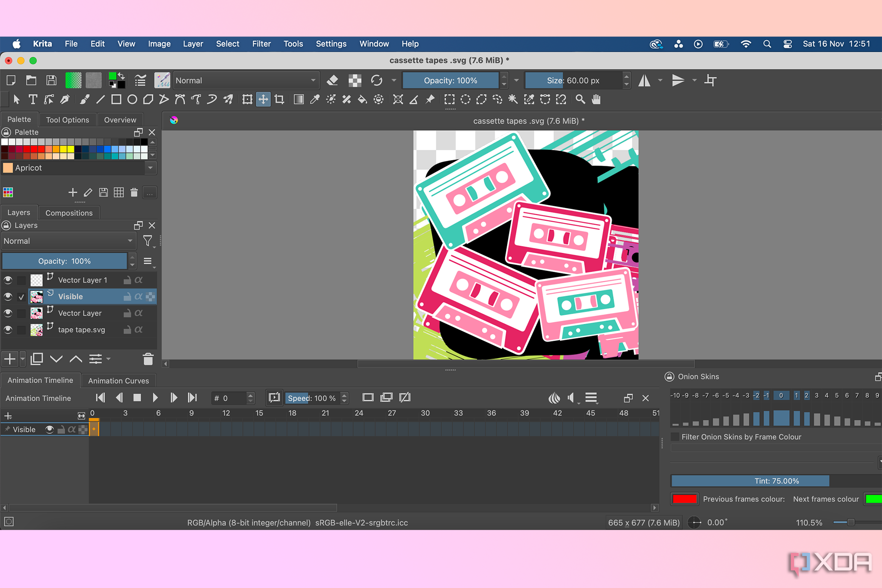Toggle visibility of Visible layer
The width and height of the screenshot is (882, 588).
(x=8, y=297)
